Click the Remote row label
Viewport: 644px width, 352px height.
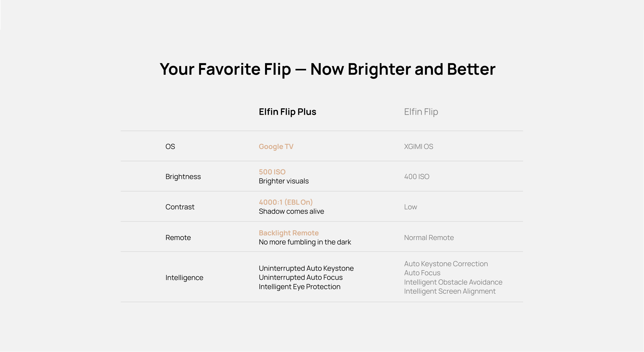(x=178, y=238)
